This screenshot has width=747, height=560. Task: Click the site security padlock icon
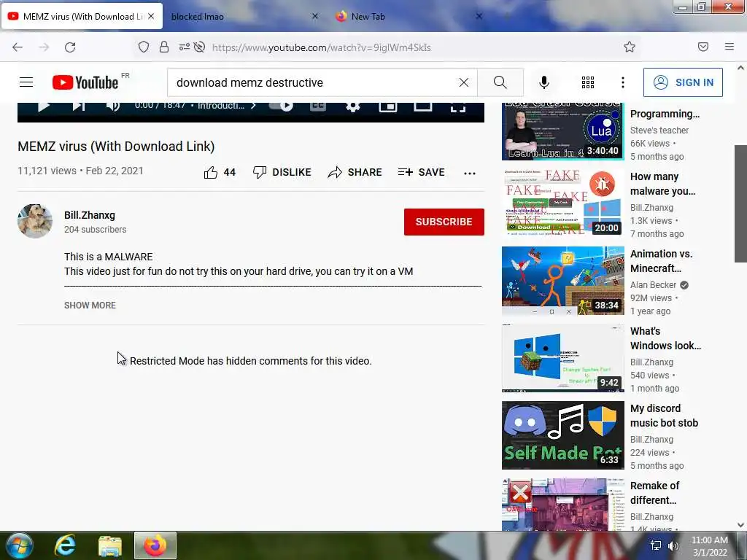(164, 47)
